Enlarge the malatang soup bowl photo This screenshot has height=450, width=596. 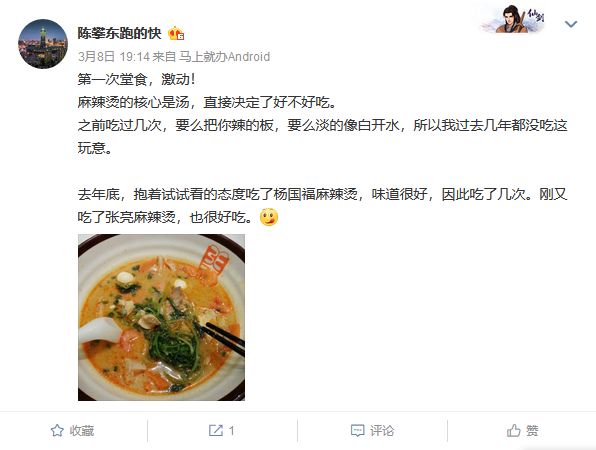point(162,317)
